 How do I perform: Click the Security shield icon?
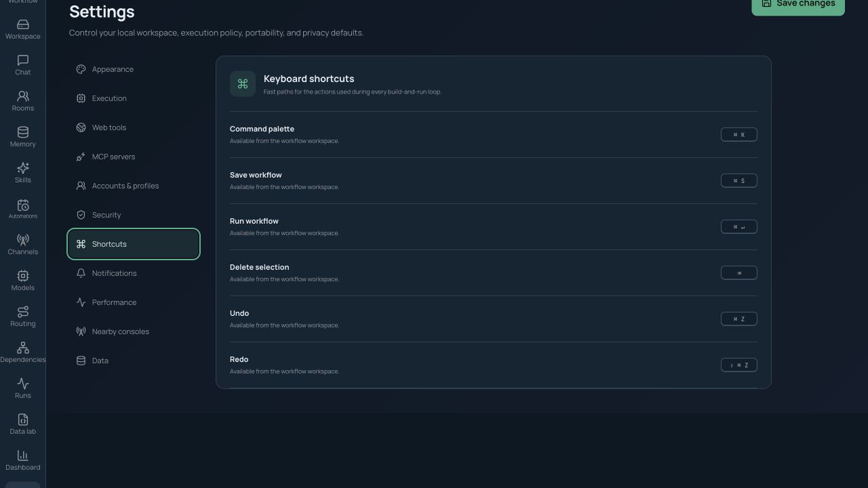(81, 215)
